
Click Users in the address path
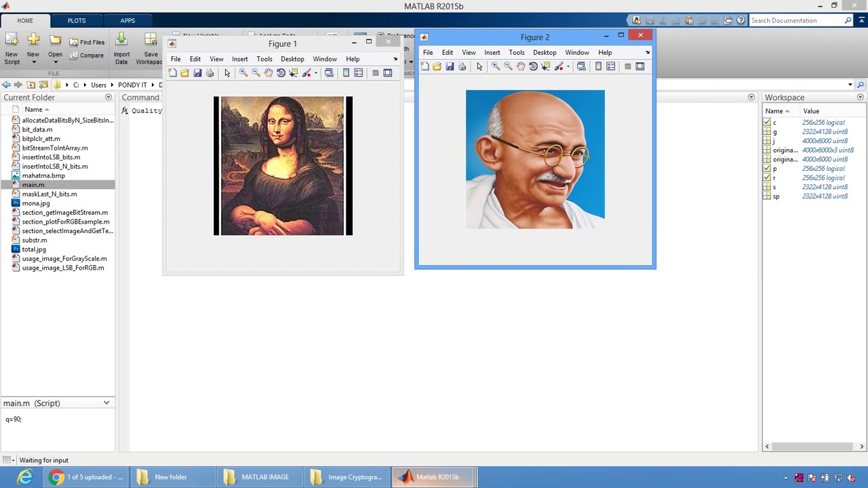(98, 85)
